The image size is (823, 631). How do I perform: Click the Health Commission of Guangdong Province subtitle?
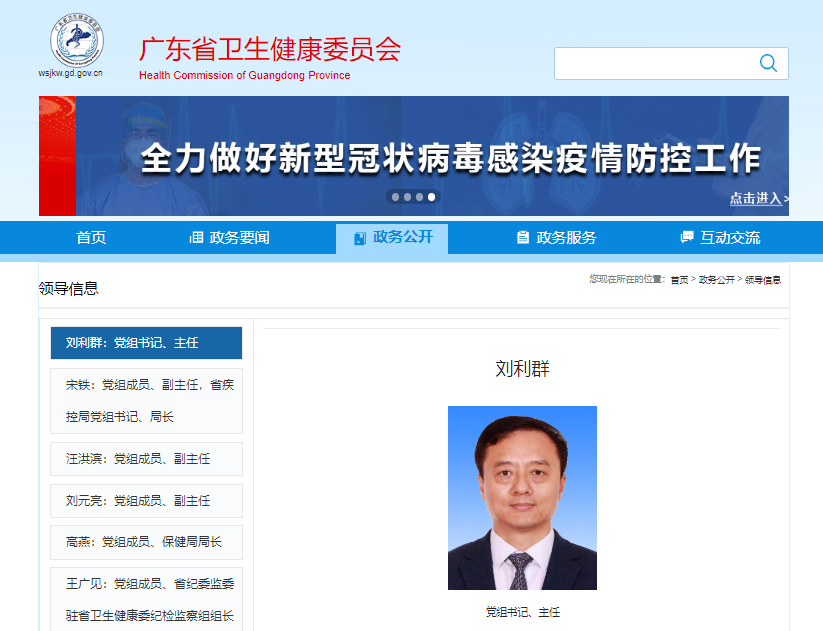245,75
